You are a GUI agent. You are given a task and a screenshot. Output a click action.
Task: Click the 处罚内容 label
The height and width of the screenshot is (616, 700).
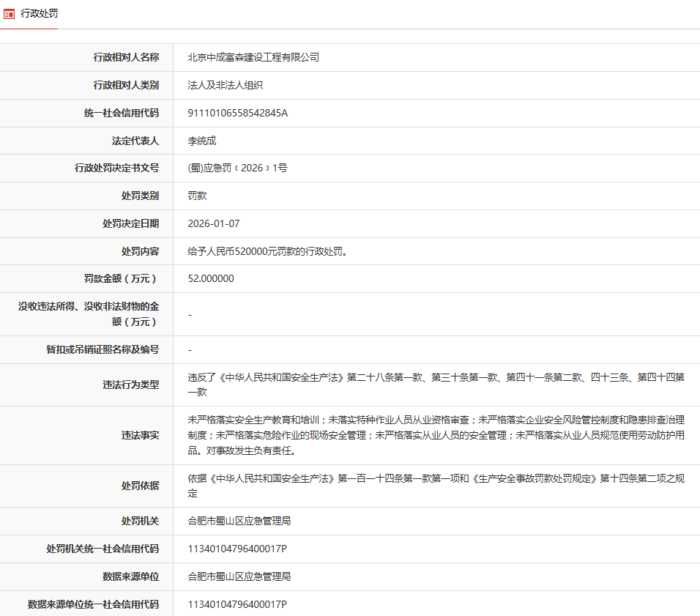click(140, 251)
